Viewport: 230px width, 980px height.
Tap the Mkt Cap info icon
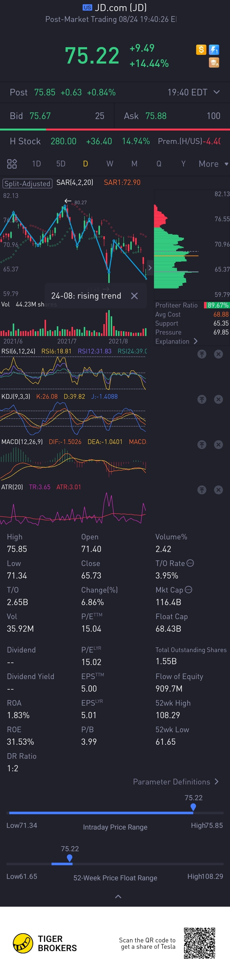pyautogui.click(x=188, y=590)
